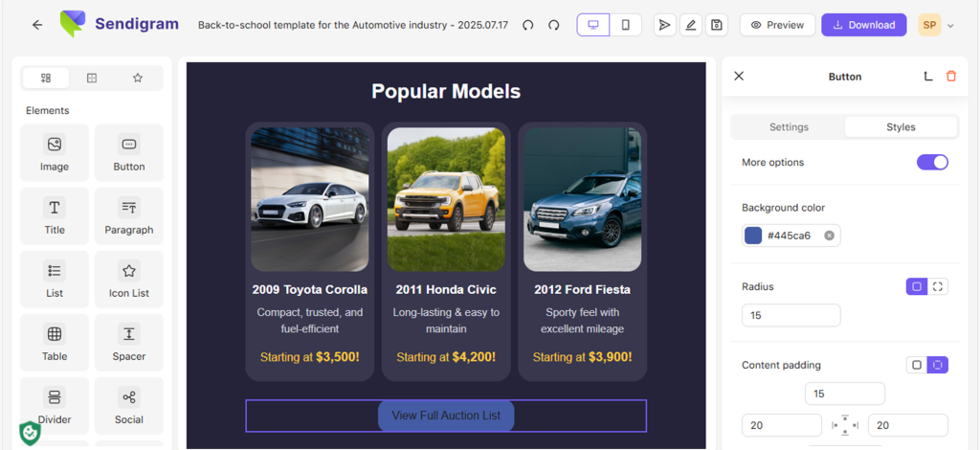Switch to the Settings tab
Image resolution: width=980 pixels, height=450 pixels.
point(789,127)
